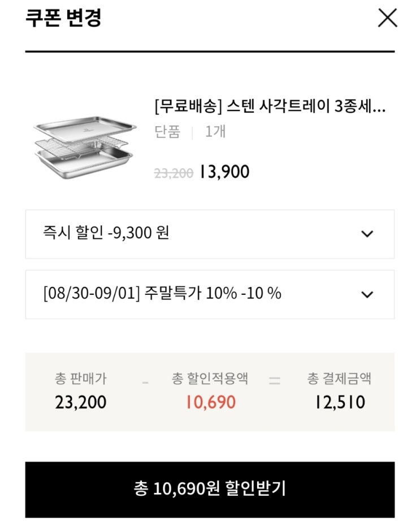
Task: Expand the chevron beside 즉시 할인
Action: 367,234
